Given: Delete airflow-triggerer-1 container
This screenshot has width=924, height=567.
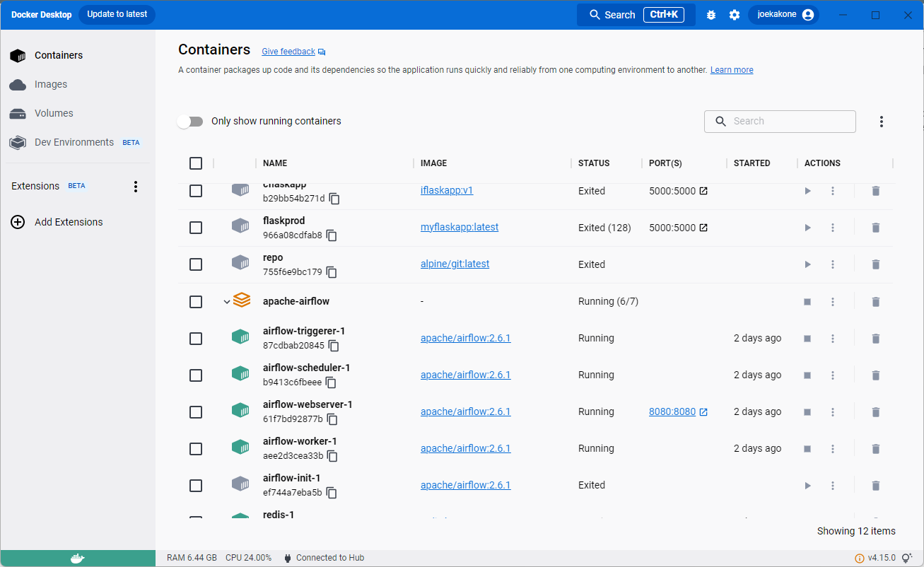Looking at the screenshot, I should coord(876,339).
